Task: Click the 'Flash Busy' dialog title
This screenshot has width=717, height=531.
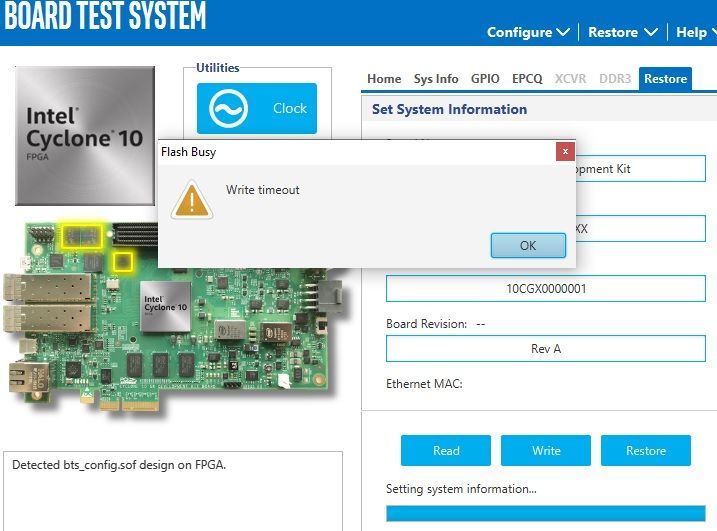Action: pyautogui.click(x=188, y=152)
